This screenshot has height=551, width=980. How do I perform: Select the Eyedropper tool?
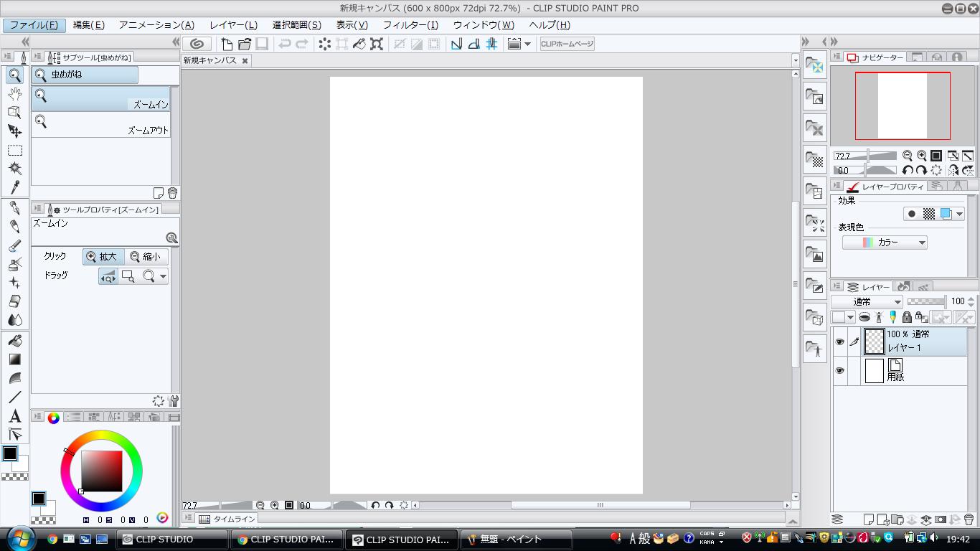coord(14,187)
